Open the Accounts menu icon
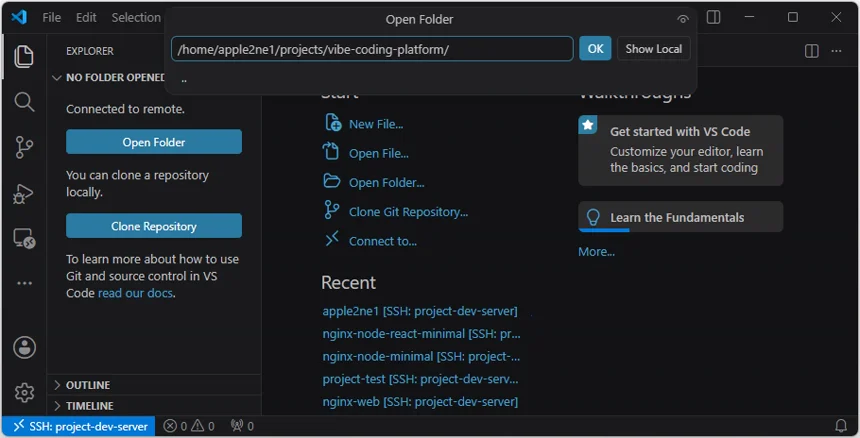 click(x=24, y=348)
